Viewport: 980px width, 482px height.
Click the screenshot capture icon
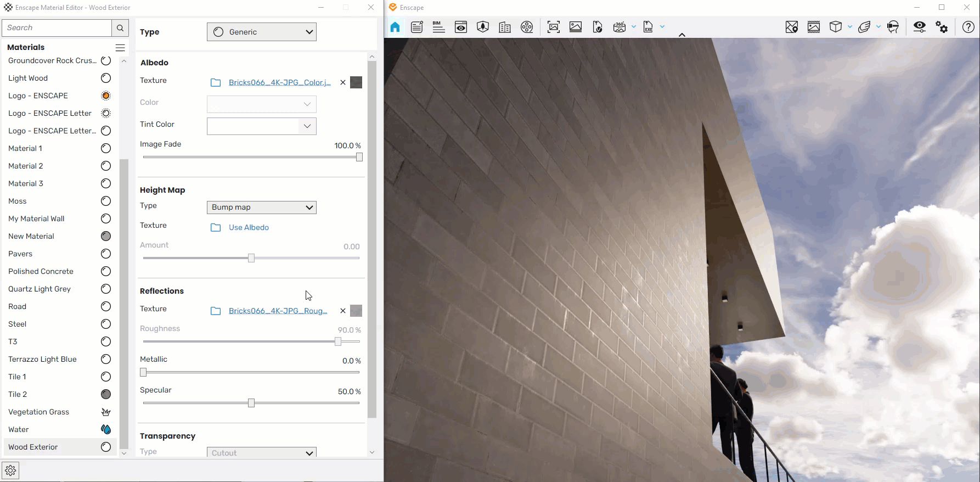[x=554, y=27]
